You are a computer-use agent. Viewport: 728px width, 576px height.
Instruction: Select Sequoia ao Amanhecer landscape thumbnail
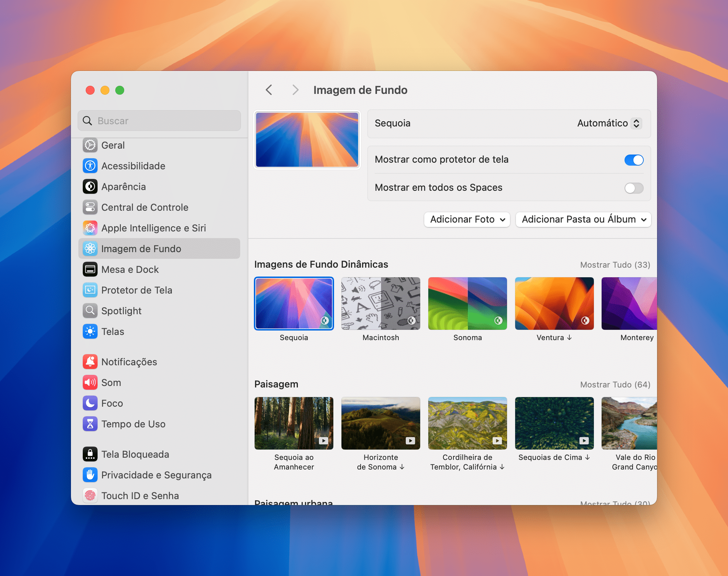(294, 423)
